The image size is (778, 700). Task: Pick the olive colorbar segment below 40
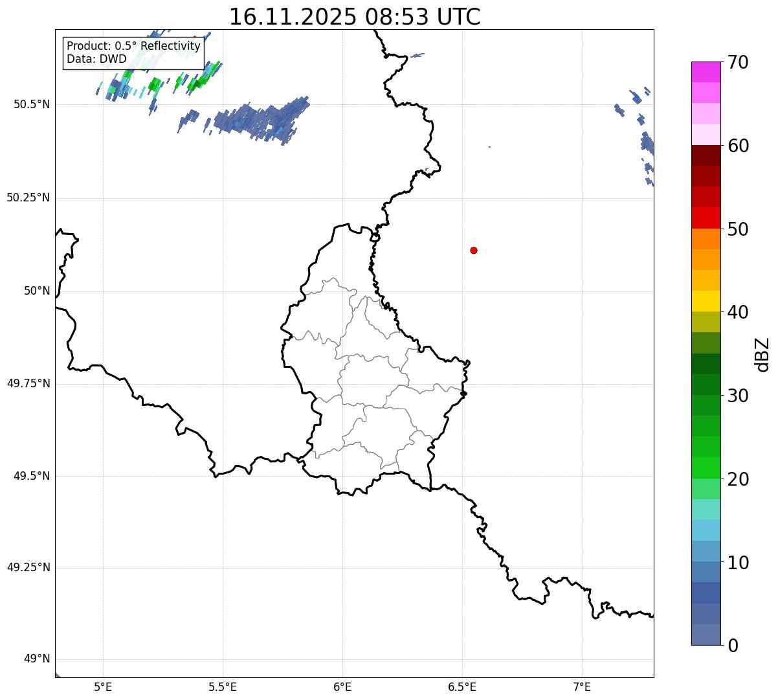[706, 322]
